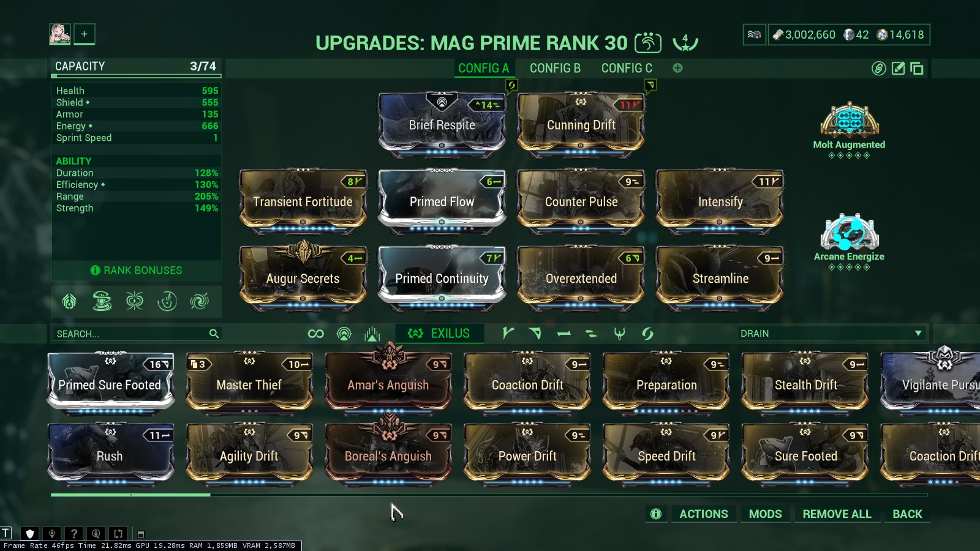Expand the Rank Bonuses panel
The height and width of the screenshot is (551, 980).
click(137, 271)
